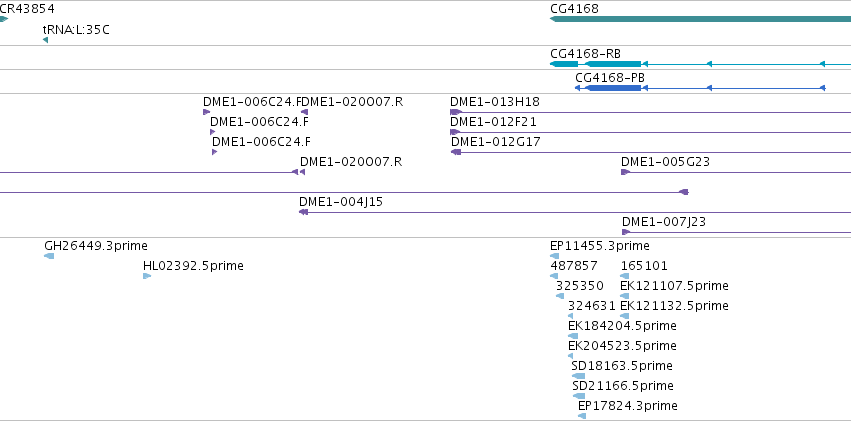Click the dark blue CG4168-PB CDS box
The width and height of the screenshot is (851, 421).
point(614,88)
